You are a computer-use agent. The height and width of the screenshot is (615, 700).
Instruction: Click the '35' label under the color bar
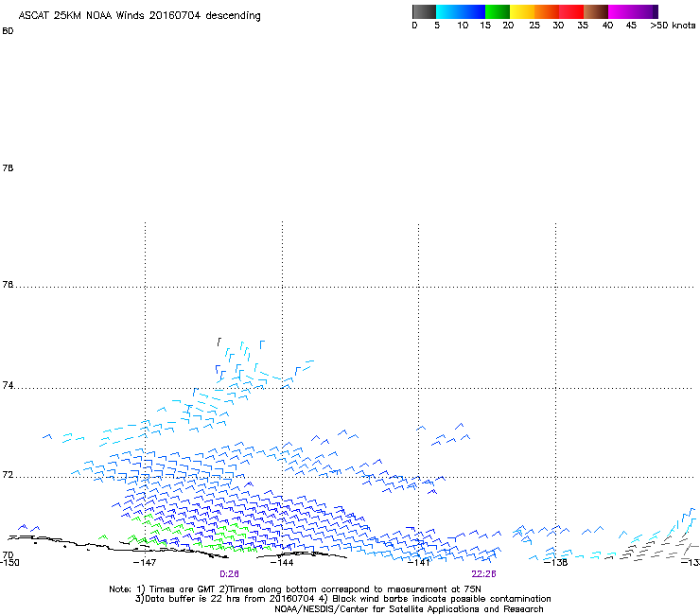(x=583, y=26)
